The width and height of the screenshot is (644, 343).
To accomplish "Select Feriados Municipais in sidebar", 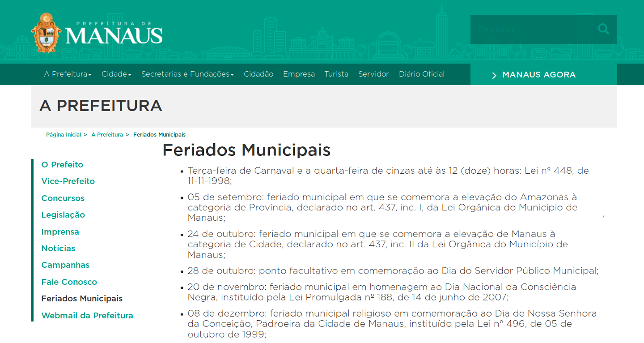I will coord(82,299).
